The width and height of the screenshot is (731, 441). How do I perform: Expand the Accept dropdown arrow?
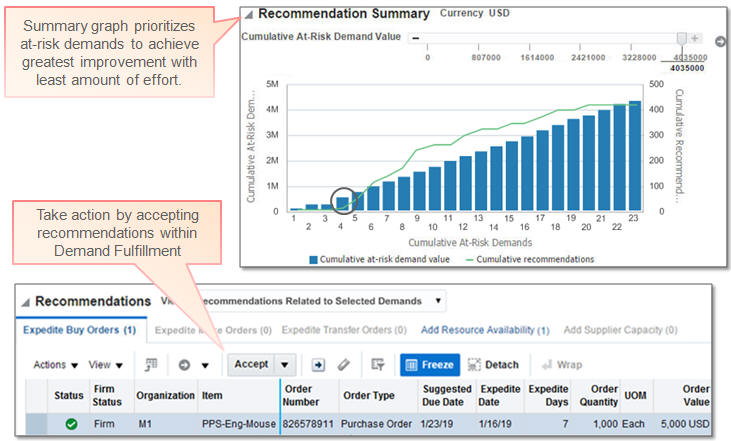click(x=286, y=365)
